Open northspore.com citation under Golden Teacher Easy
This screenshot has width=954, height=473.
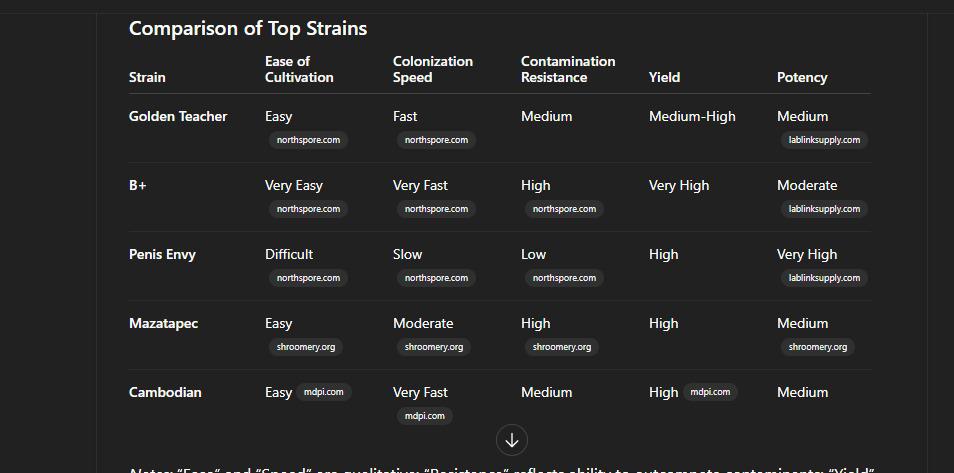[x=308, y=140]
